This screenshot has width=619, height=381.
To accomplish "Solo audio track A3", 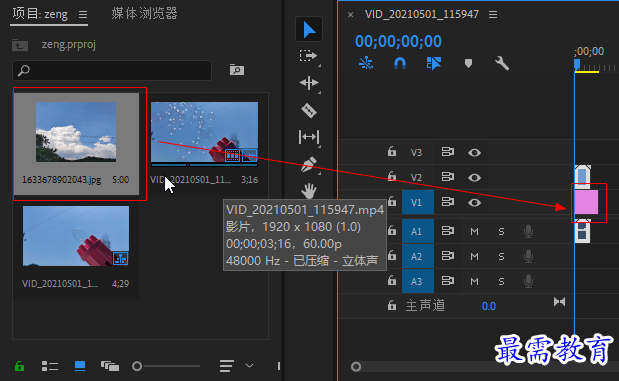I will click(501, 282).
